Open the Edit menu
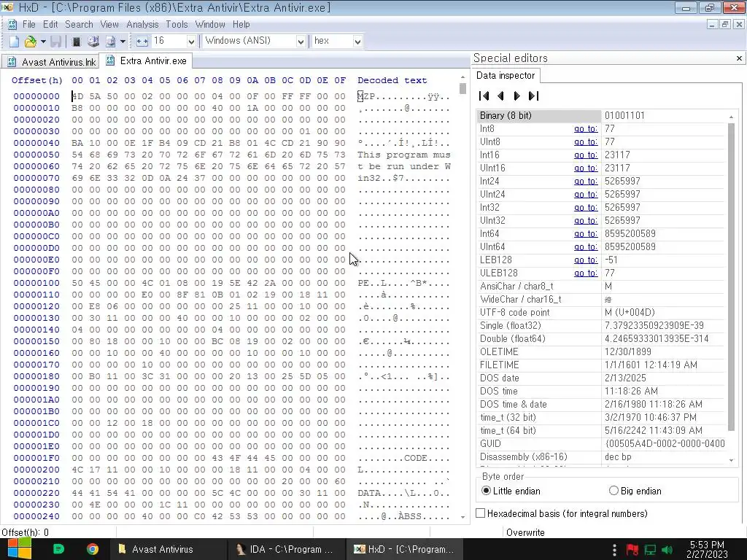The image size is (747, 560). coord(50,24)
